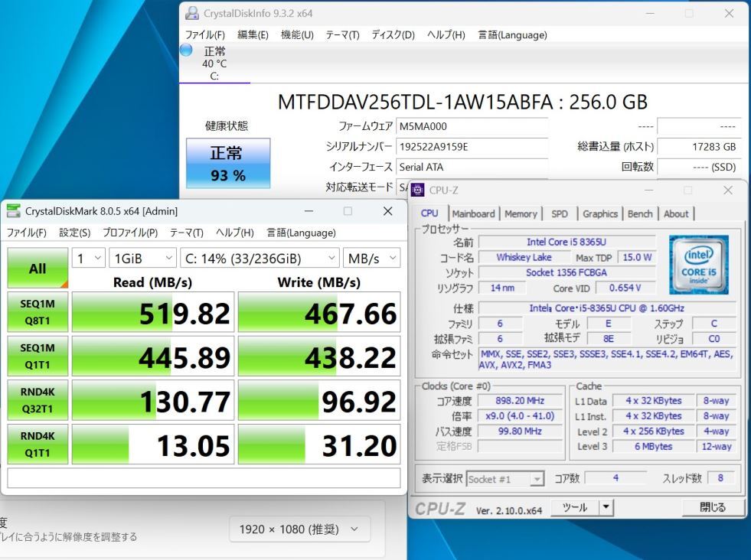Image resolution: width=751 pixels, height=560 pixels.
Task: Click the CPU-Z app icon in its title bar
Action: tap(418, 190)
